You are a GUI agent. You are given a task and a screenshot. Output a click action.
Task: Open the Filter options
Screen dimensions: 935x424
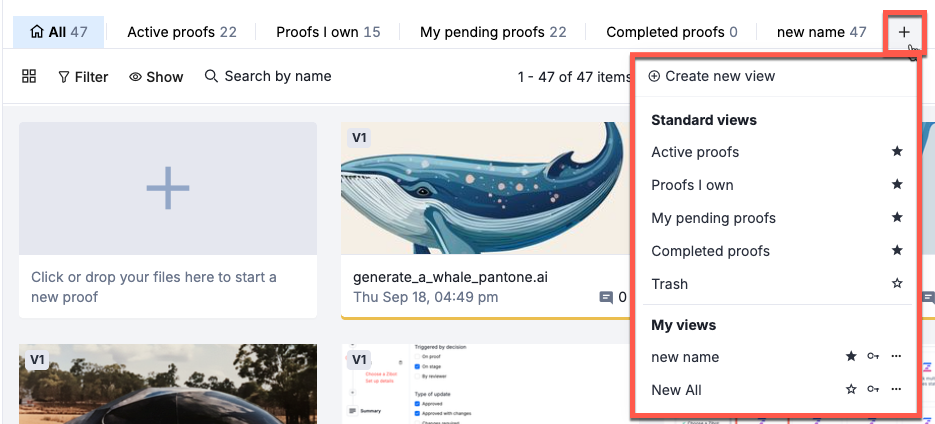(x=83, y=77)
